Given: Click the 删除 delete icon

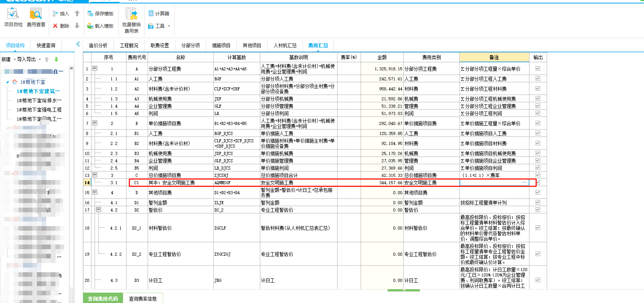Looking at the screenshot, I should (x=61, y=26).
